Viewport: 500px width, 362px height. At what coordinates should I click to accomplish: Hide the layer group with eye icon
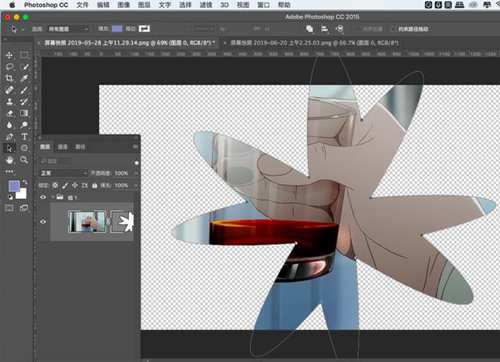click(43, 197)
